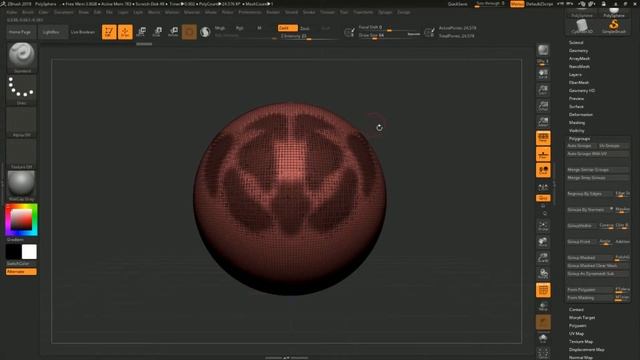The height and width of the screenshot is (360, 640).
Task: Open the Alpha Off selector
Action: tap(21, 122)
